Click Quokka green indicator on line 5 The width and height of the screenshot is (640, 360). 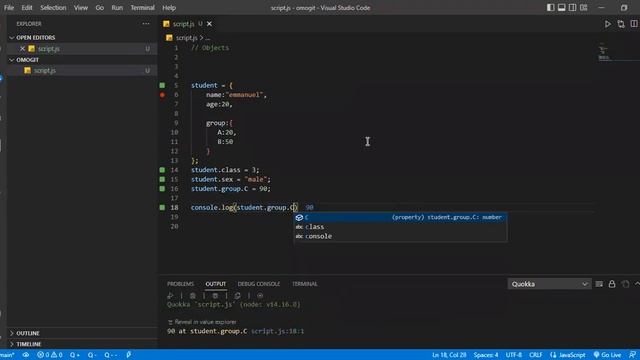click(162, 85)
